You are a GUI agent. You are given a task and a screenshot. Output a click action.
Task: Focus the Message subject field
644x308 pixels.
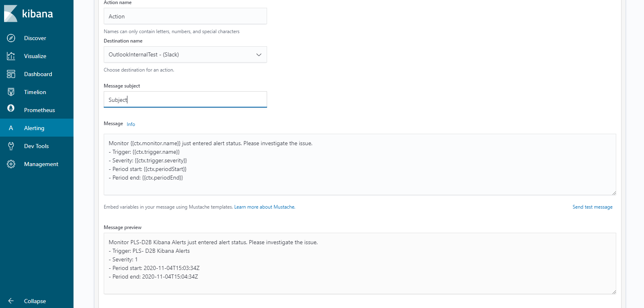coord(185,99)
